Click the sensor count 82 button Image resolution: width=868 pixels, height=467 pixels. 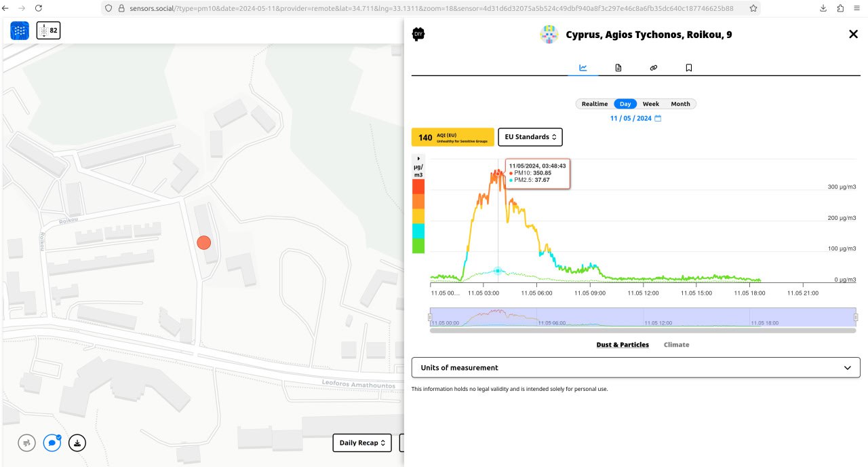point(49,31)
